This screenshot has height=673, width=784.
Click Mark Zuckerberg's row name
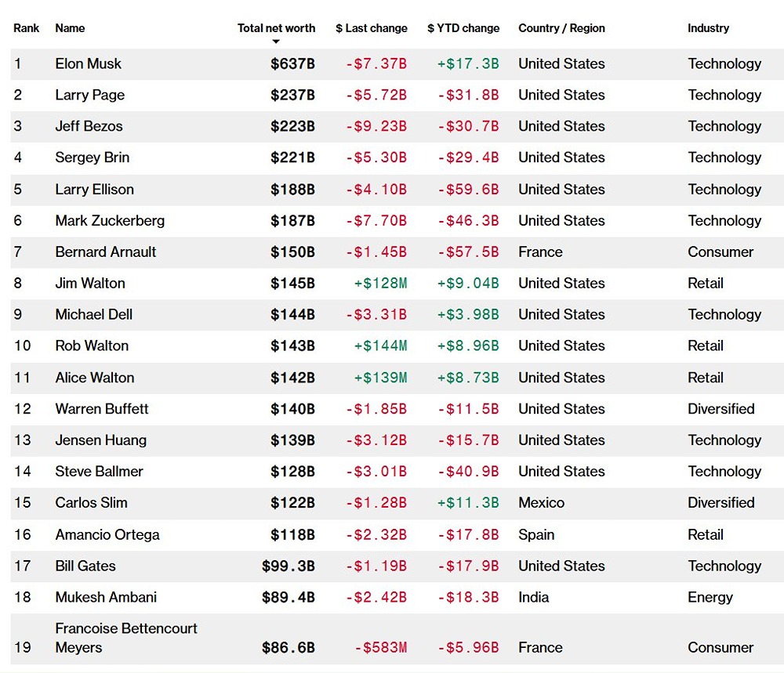tap(110, 220)
